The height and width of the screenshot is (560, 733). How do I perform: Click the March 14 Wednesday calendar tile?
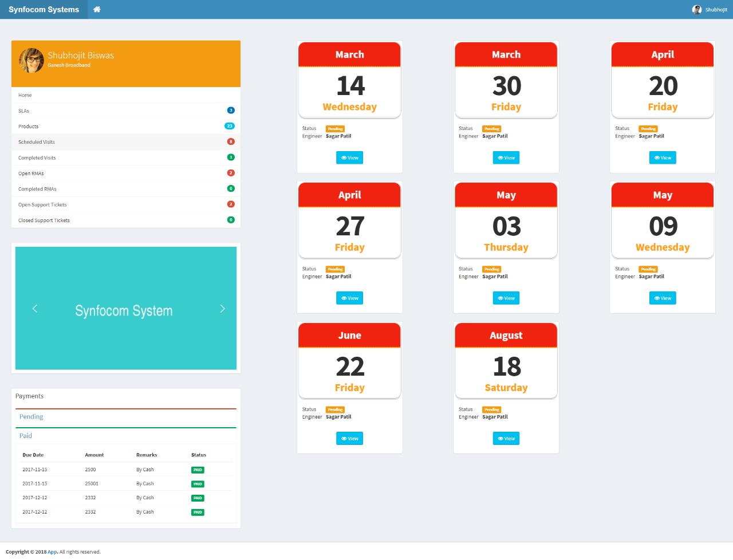[x=349, y=80]
